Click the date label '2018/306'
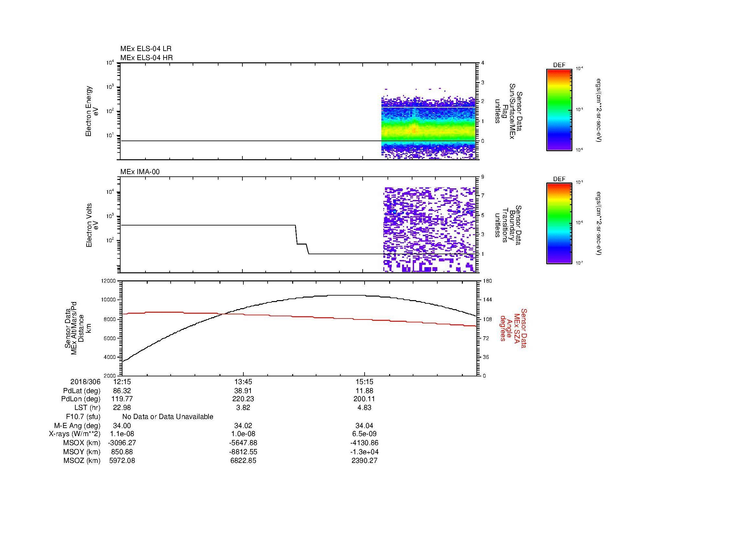The width and height of the screenshot is (756, 534). pyautogui.click(x=85, y=382)
